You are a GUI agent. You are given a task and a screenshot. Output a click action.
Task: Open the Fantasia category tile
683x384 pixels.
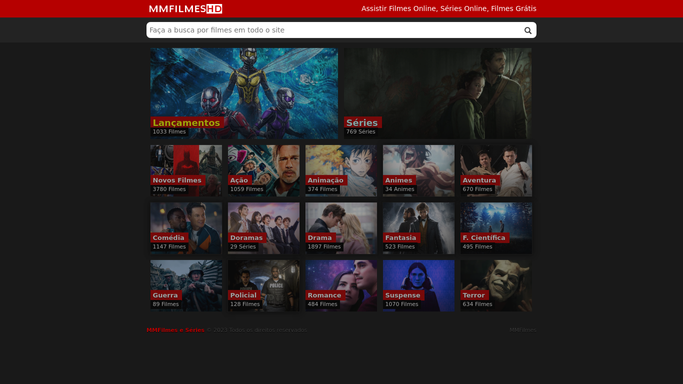coord(419,228)
